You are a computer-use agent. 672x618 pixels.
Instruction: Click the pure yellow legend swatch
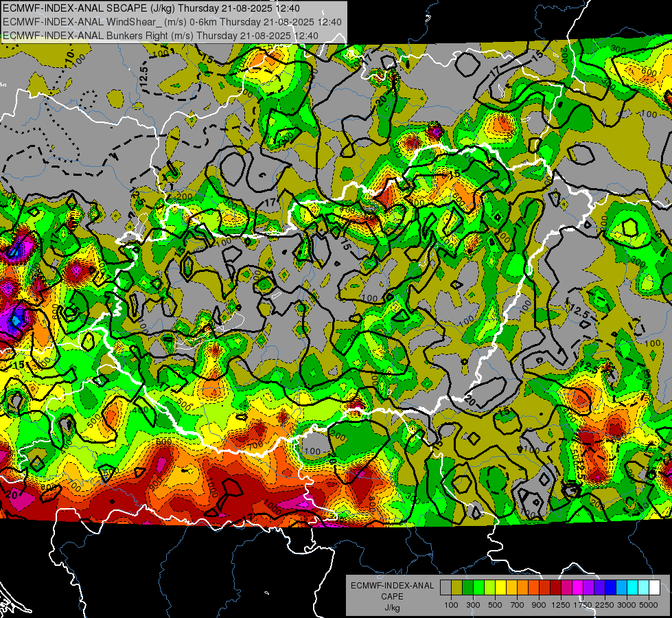tap(500, 588)
